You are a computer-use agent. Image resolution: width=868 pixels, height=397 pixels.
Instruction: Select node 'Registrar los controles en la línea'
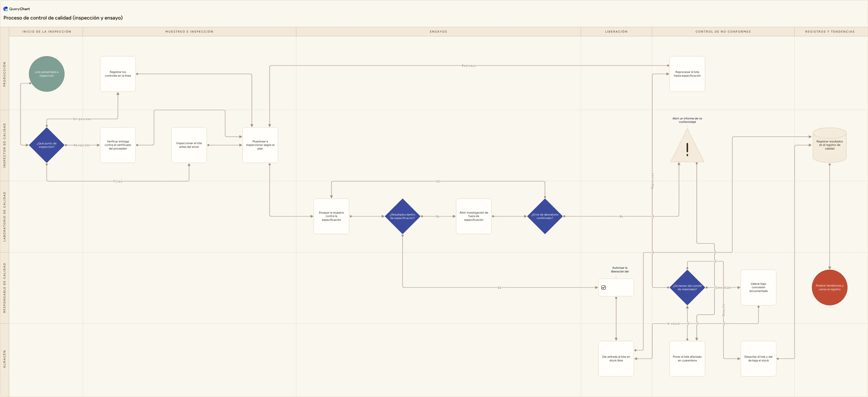click(x=118, y=74)
